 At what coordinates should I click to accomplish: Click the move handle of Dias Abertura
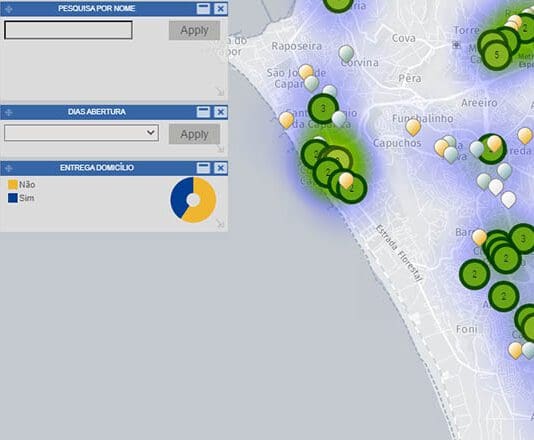tap(9, 112)
